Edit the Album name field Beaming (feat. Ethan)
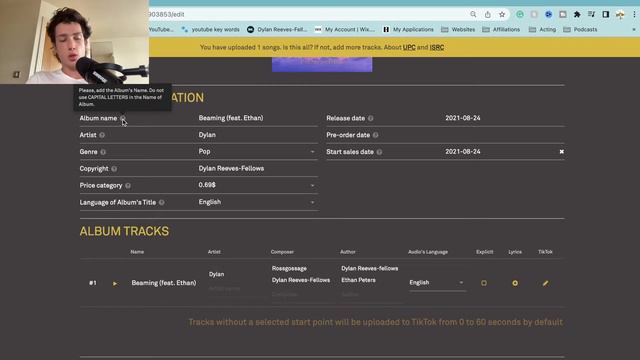 (x=257, y=118)
